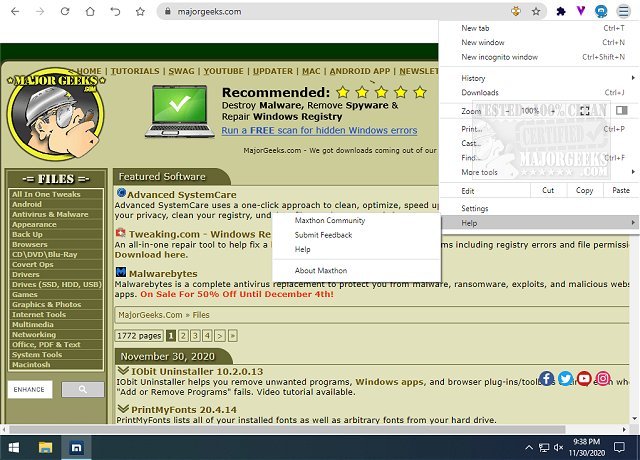Screen dimensions: 640x460
Task: Open Downloads from menu
Action: [539, 93]
